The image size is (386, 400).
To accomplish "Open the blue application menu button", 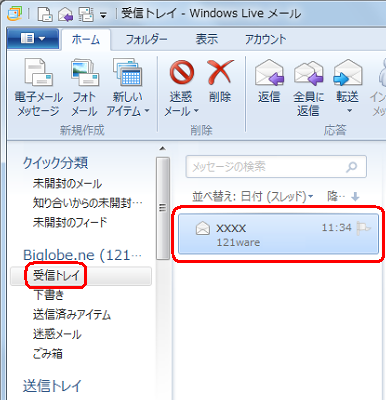I will coord(32,39).
